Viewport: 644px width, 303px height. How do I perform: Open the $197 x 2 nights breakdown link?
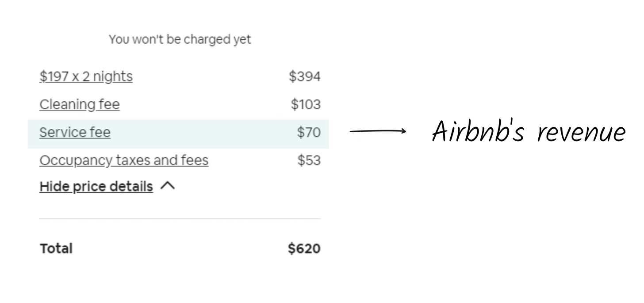(x=86, y=77)
